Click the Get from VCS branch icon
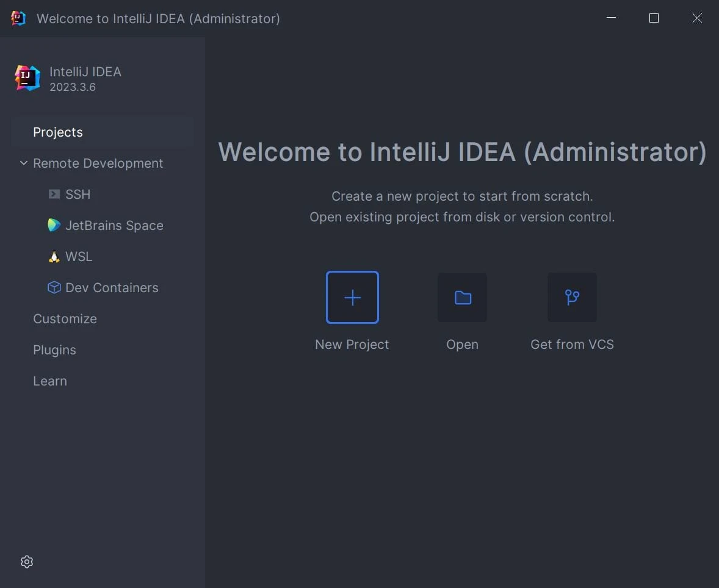The image size is (719, 588). pyautogui.click(x=572, y=298)
